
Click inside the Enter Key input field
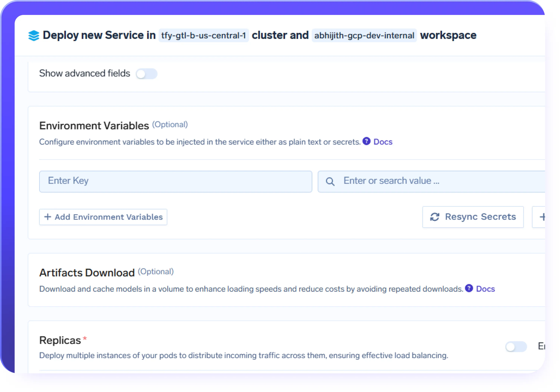pos(175,181)
